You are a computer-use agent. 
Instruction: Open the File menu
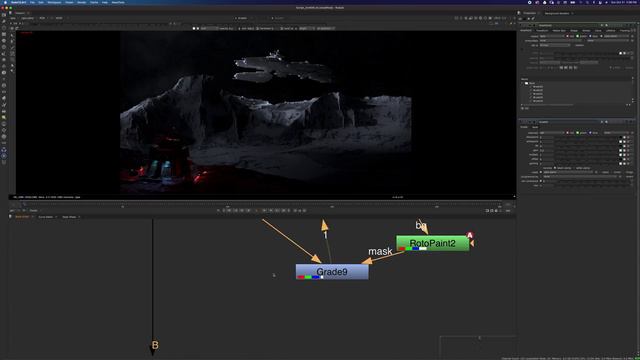coord(32,2)
